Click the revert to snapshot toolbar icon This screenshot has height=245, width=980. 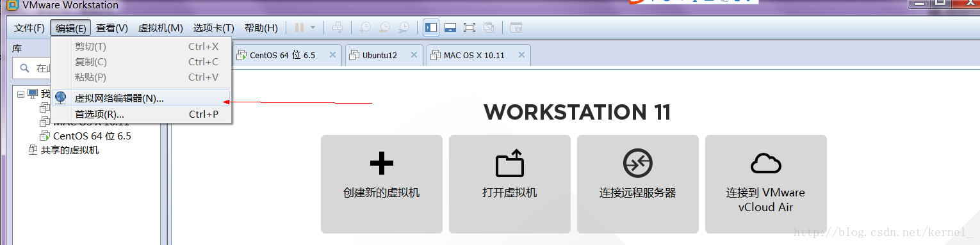384,28
